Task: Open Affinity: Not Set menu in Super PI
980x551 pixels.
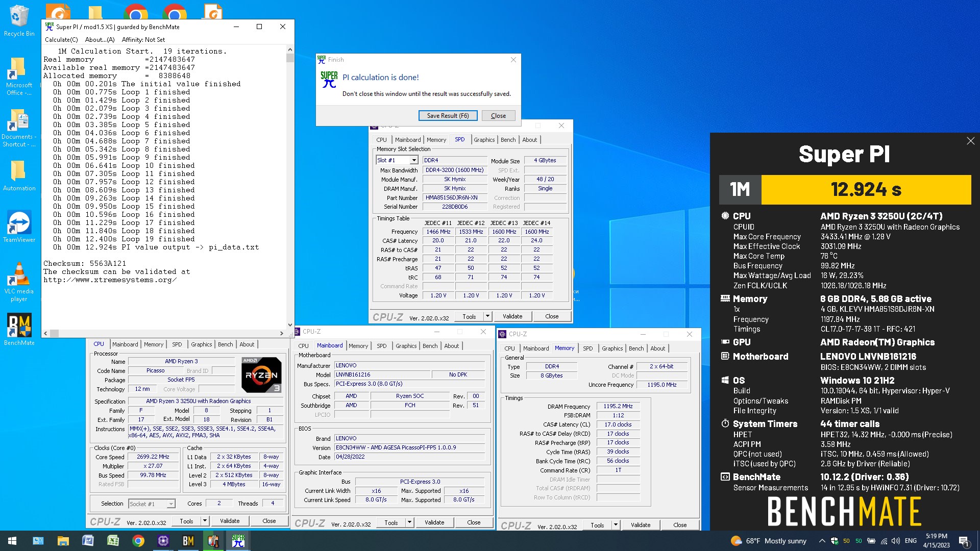Action: (143, 40)
